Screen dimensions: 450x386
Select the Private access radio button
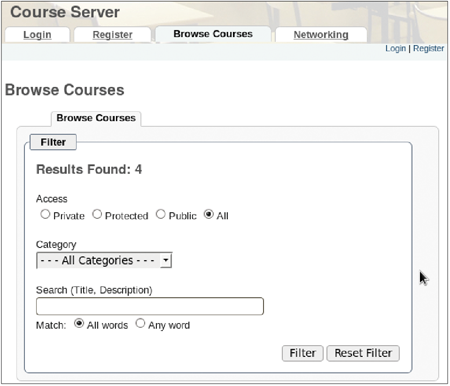pos(45,214)
